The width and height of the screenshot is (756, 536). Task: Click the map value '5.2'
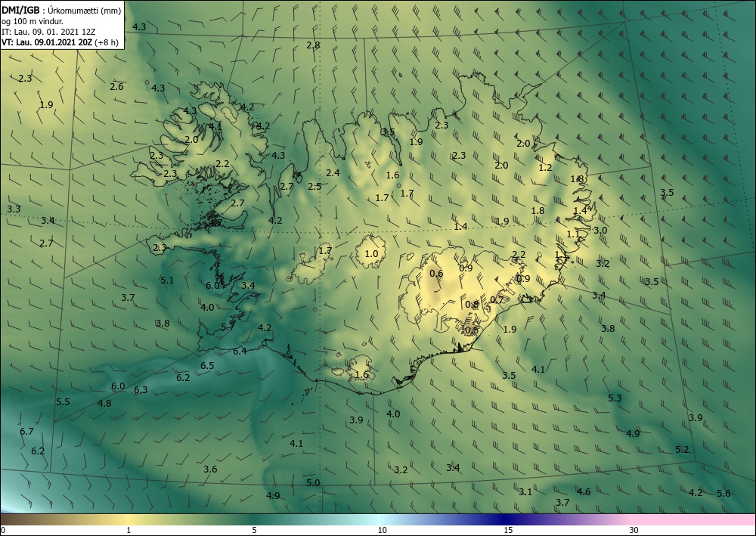[x=682, y=450]
